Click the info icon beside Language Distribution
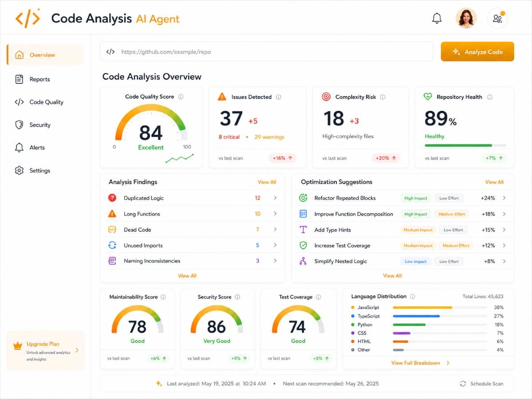 coord(413,297)
